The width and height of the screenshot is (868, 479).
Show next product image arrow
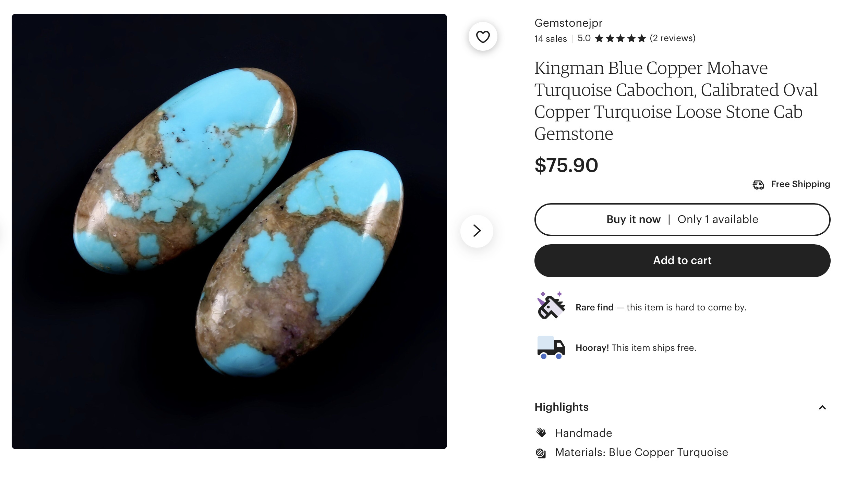pyautogui.click(x=477, y=231)
